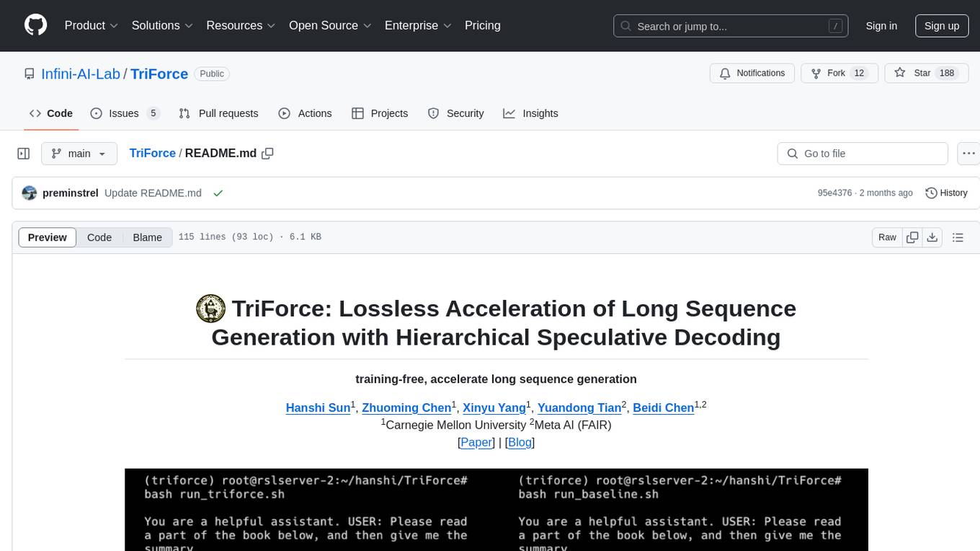Open the file History
The image size is (980, 551).
946,193
